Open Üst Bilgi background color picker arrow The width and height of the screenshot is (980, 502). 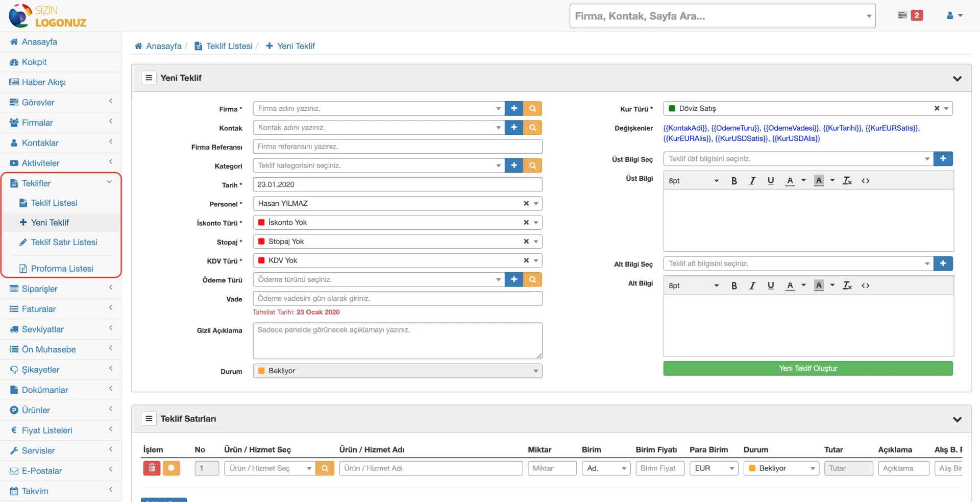pyautogui.click(x=832, y=180)
